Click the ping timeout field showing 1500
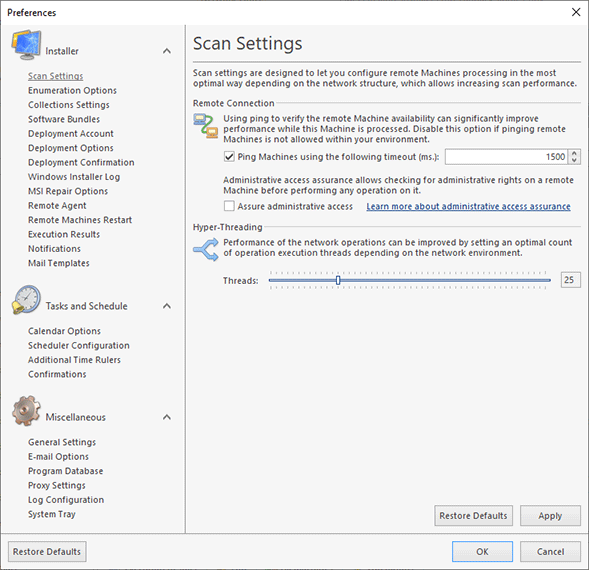 point(506,157)
